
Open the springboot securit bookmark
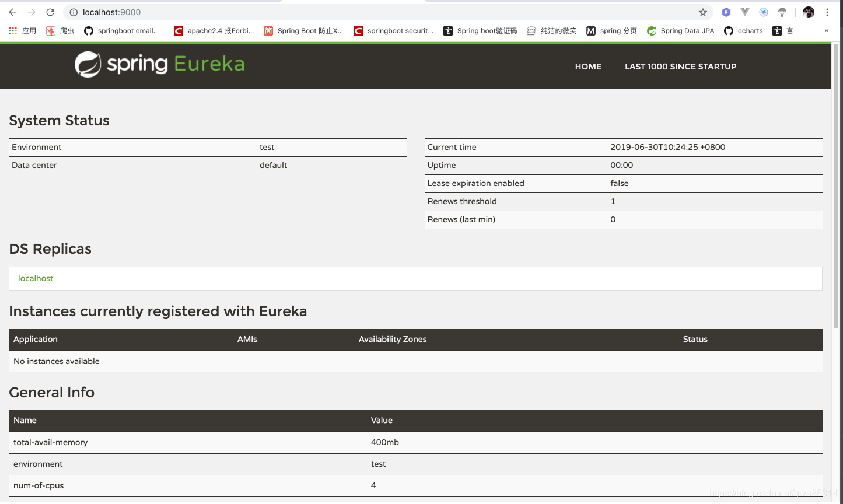394,31
